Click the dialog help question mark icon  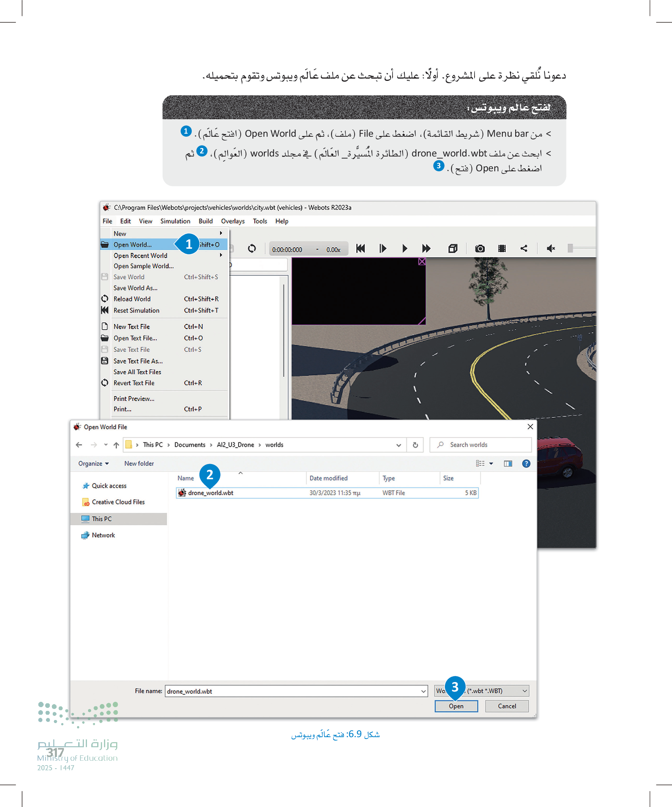click(x=526, y=463)
